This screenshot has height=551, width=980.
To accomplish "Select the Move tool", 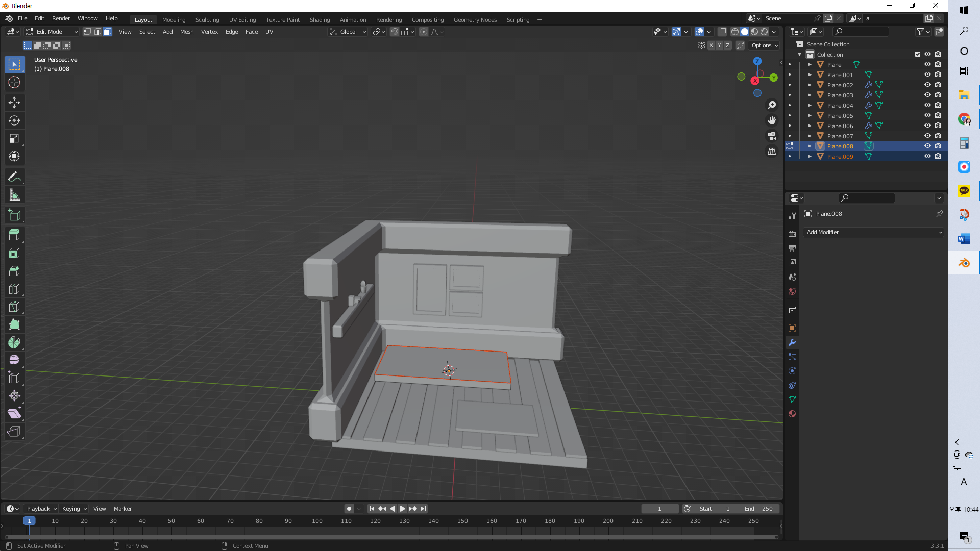I will click(14, 103).
